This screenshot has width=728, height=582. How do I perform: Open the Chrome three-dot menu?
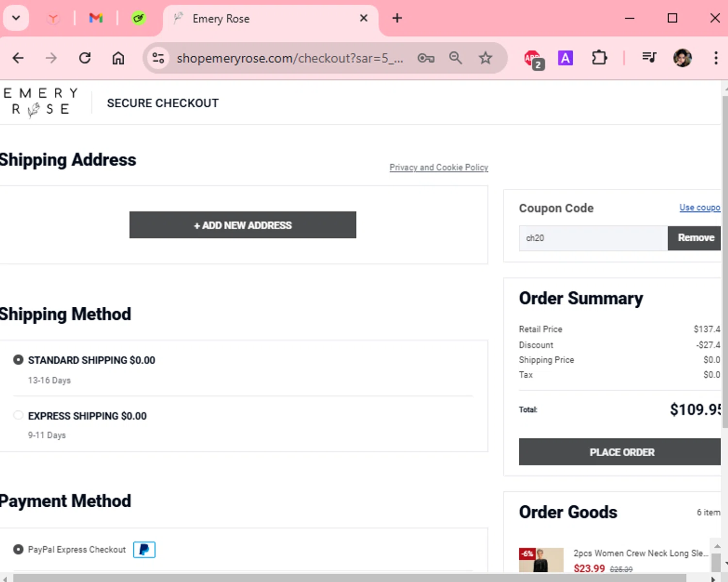click(716, 58)
